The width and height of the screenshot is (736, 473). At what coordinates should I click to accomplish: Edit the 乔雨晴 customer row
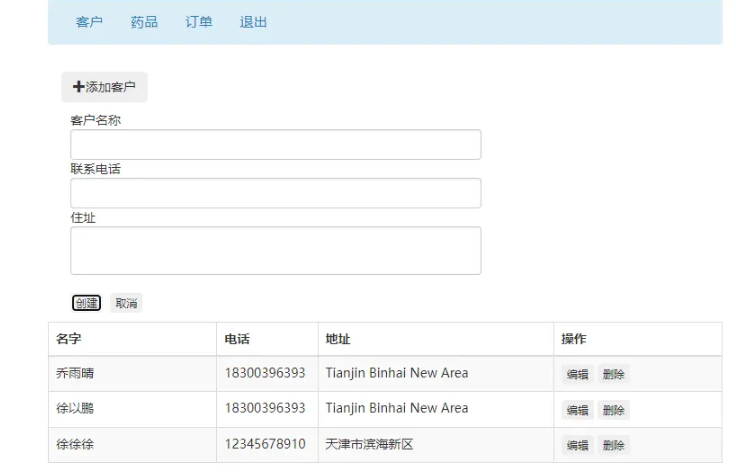point(577,374)
